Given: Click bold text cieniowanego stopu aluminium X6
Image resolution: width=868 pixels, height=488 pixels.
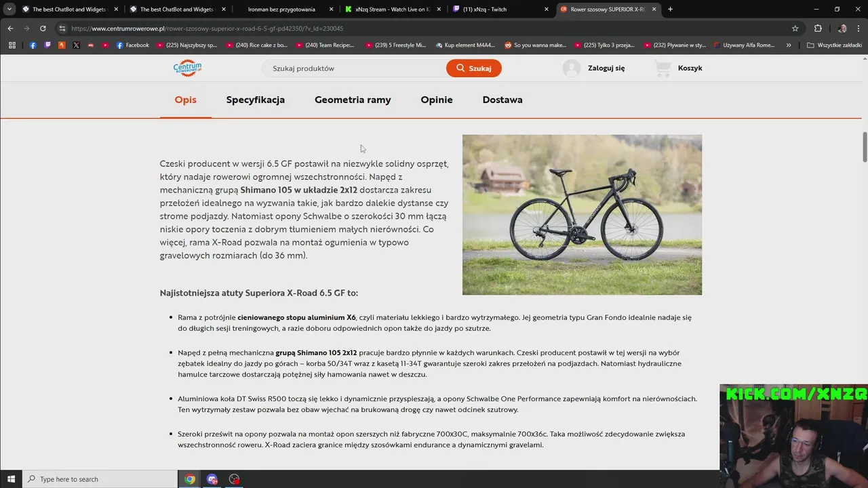Looking at the screenshot, I should click(296, 317).
